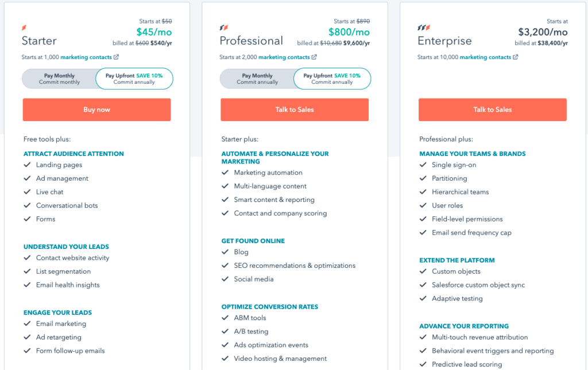Viewport: 588px width, 370px height.
Task: Click the Starter plan sprocket icon
Action: point(24,28)
